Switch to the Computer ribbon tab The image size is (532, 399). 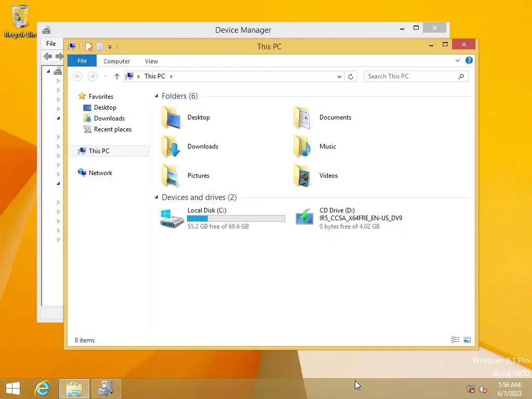coord(116,61)
